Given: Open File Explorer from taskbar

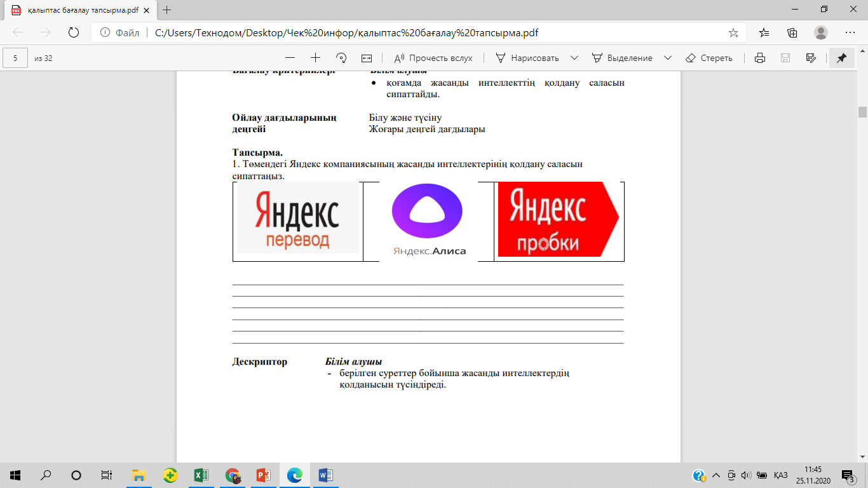Looking at the screenshot, I should click(x=139, y=475).
